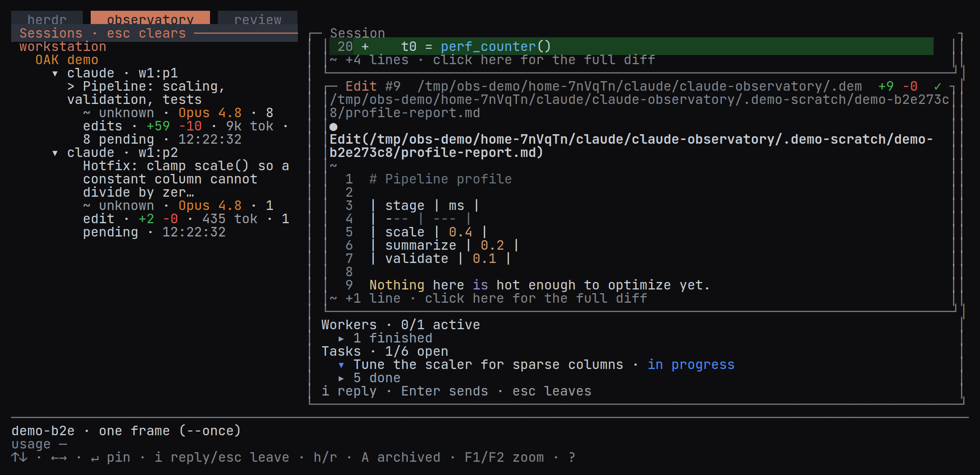Click the 'F1/F2 zoom' footer hint
980x475 pixels.
tap(504, 458)
